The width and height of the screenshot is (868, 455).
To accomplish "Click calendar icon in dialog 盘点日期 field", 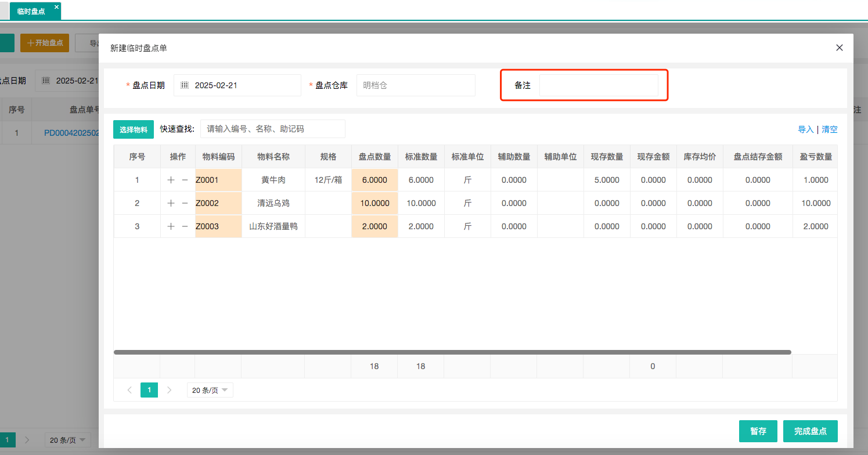I will coord(185,85).
